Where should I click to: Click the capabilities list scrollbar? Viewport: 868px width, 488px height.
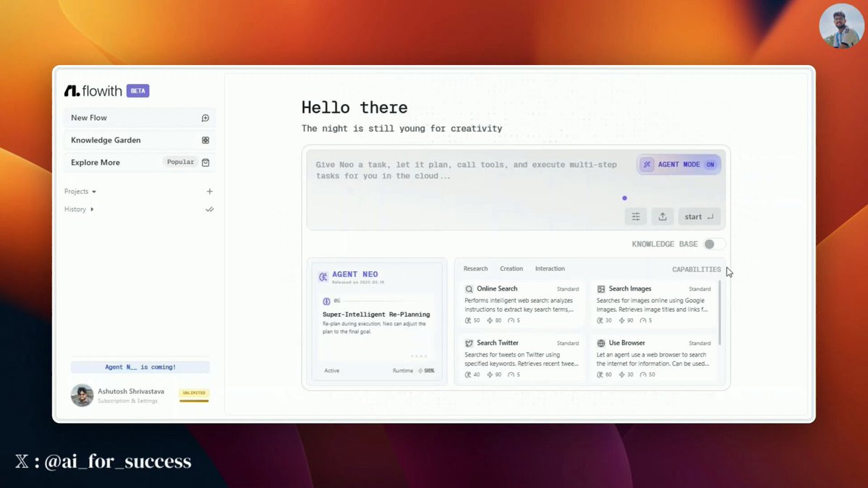720,312
